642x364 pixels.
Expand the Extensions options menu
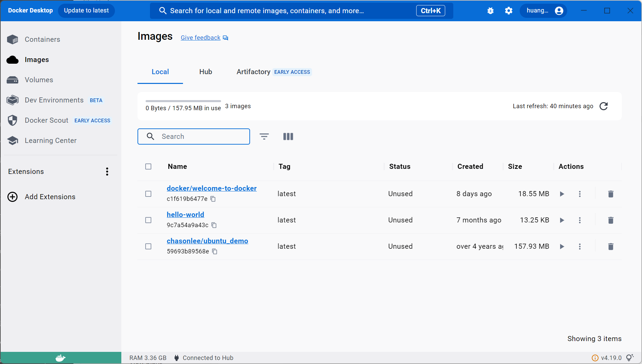click(107, 172)
